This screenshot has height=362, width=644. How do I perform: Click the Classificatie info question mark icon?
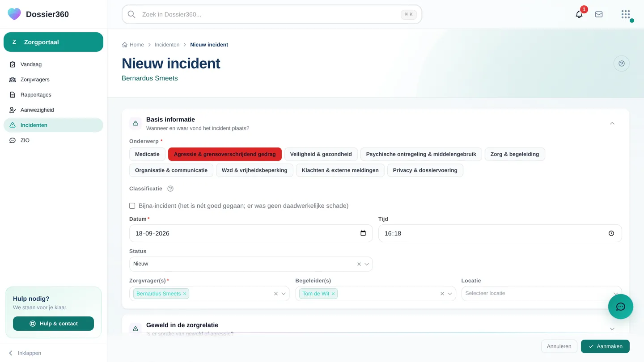tap(170, 189)
